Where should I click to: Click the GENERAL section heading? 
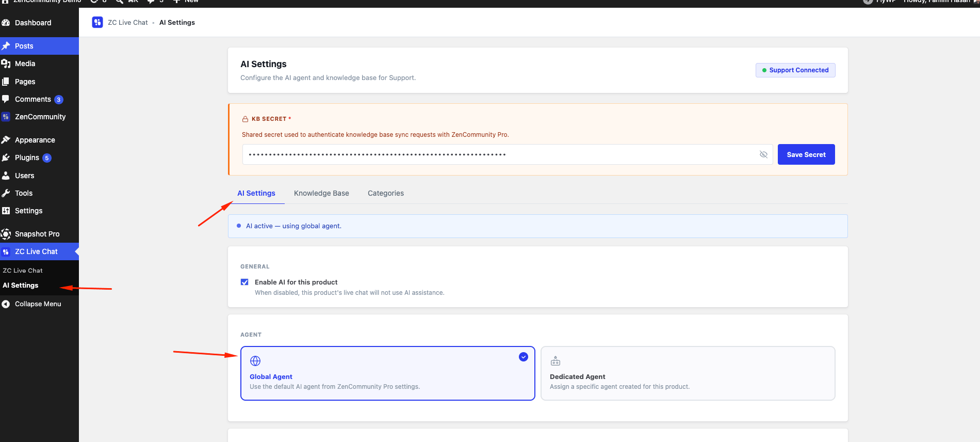tap(255, 266)
